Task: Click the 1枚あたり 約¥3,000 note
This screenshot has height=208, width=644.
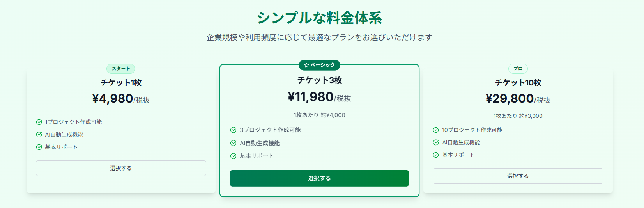Action: tap(518, 116)
